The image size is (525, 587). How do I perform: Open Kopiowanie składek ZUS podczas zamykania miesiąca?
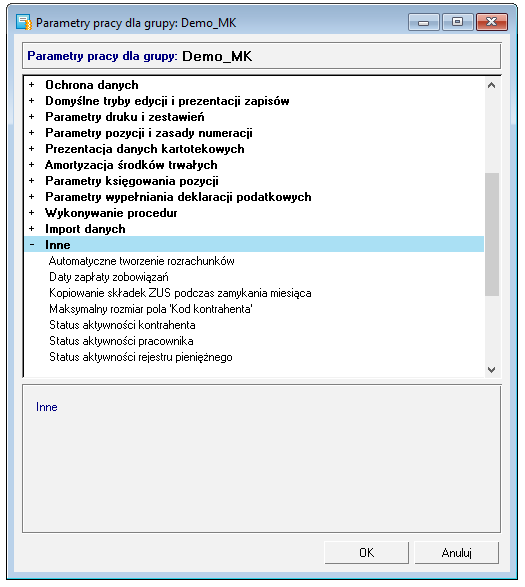click(180, 293)
